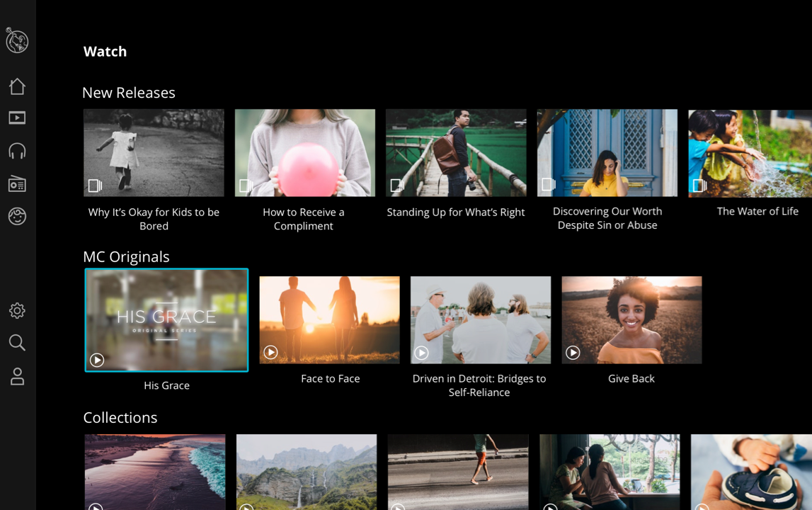Click video badge on Discovering Our Worth

pos(549,184)
